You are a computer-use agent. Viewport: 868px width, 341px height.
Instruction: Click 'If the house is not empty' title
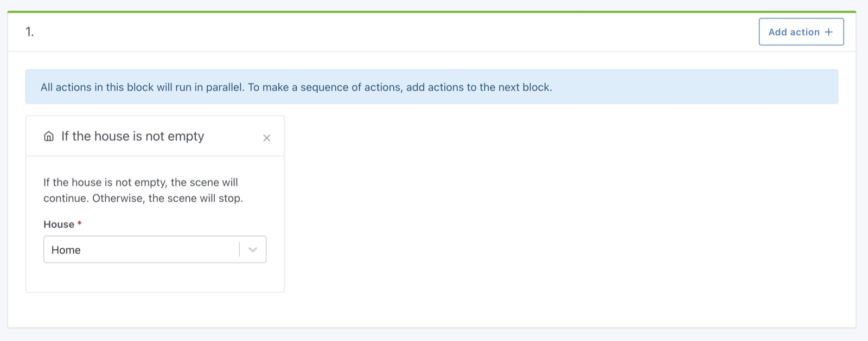132,136
